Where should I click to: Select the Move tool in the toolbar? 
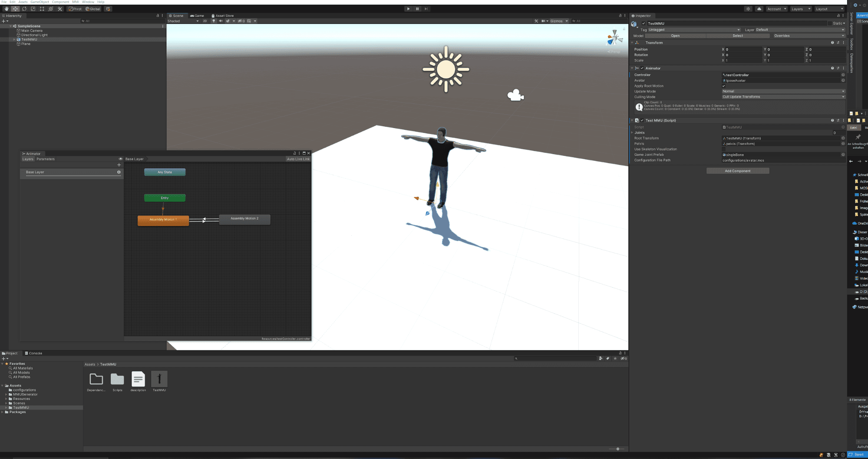(15, 9)
